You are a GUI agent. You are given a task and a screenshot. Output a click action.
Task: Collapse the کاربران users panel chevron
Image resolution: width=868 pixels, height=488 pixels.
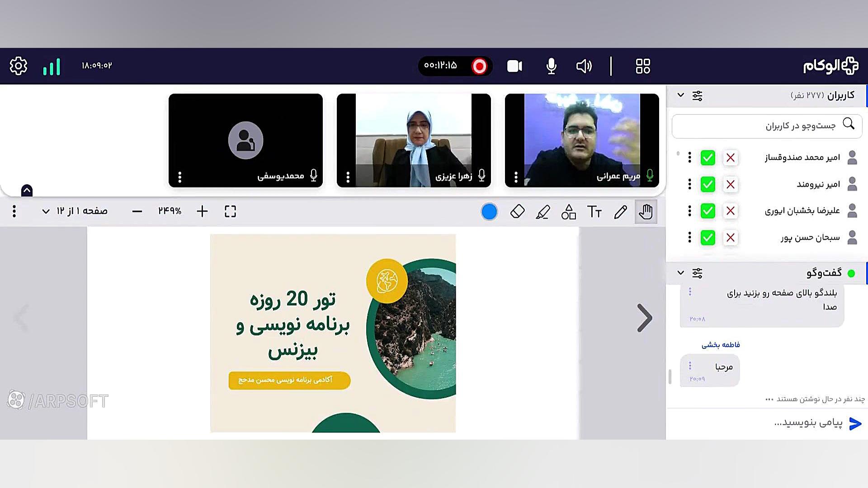tap(680, 95)
